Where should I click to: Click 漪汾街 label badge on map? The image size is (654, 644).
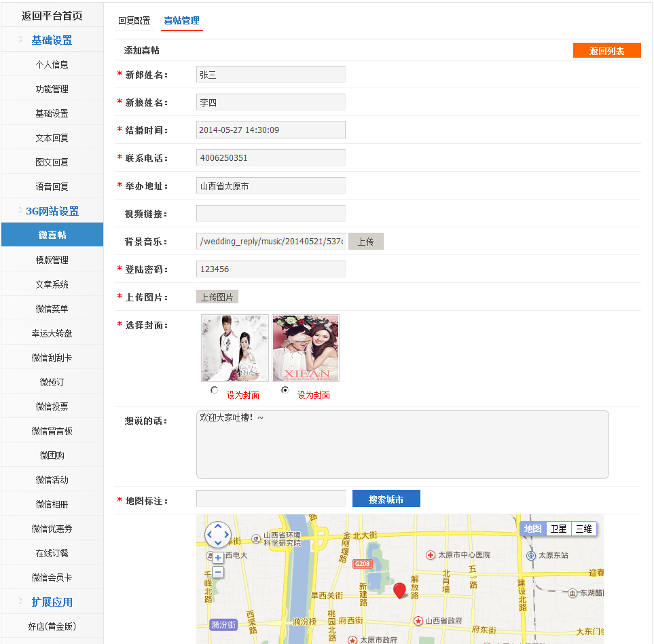pyautogui.click(x=223, y=624)
